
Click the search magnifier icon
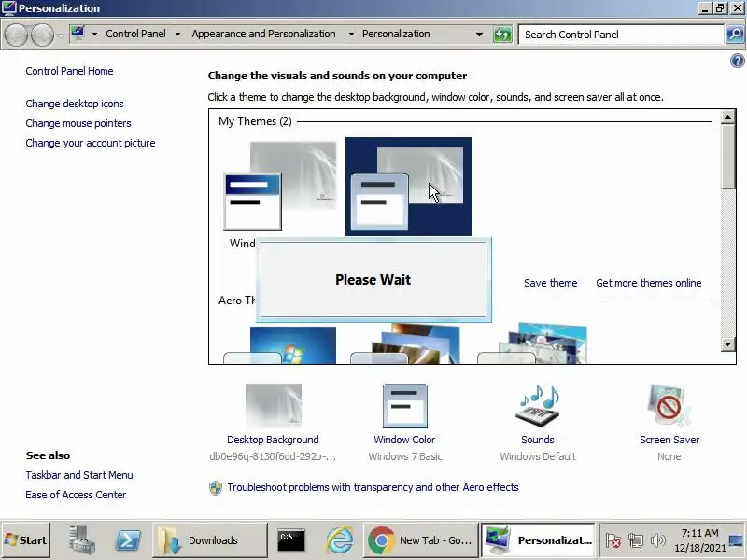point(735,35)
